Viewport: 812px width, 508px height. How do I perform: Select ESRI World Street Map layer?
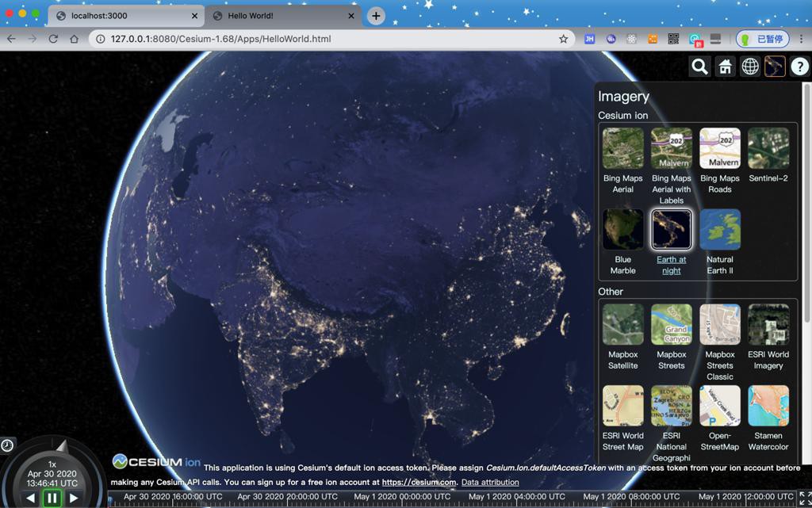pyautogui.click(x=623, y=406)
